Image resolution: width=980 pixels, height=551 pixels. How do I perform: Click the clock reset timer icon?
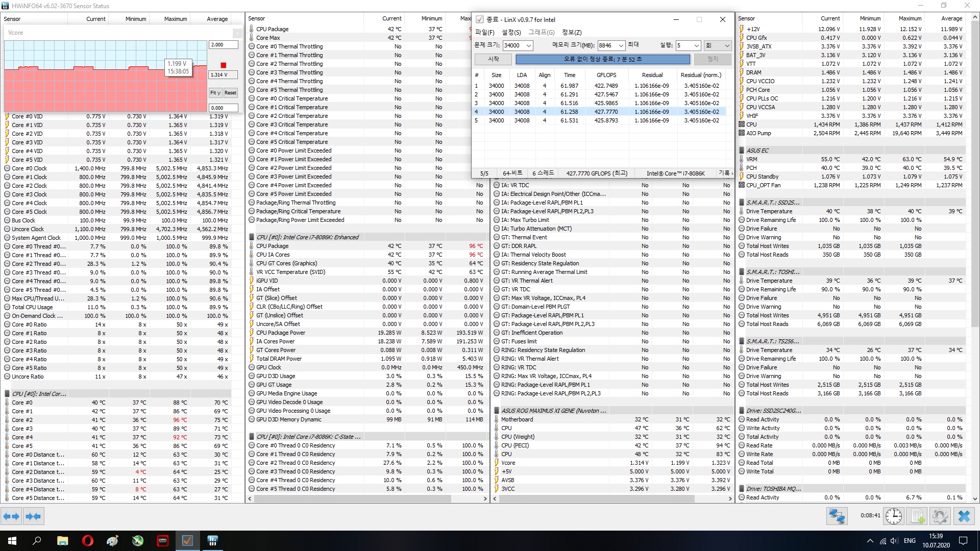tap(893, 516)
